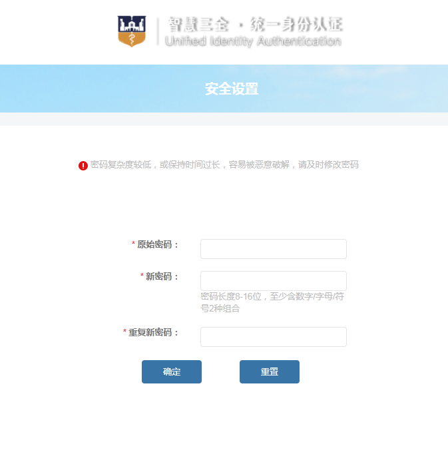Focus the 重复新密码 input field
448x476 pixels.
coord(273,337)
